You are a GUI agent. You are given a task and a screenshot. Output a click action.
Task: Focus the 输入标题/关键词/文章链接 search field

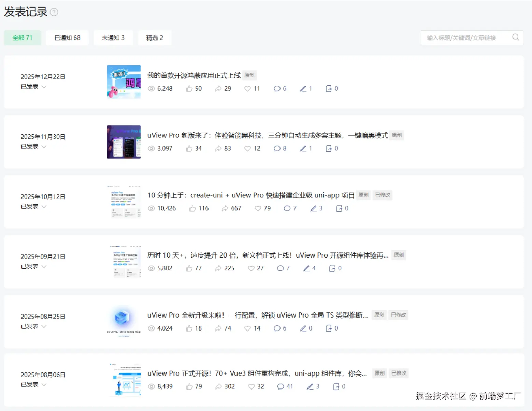click(x=472, y=38)
